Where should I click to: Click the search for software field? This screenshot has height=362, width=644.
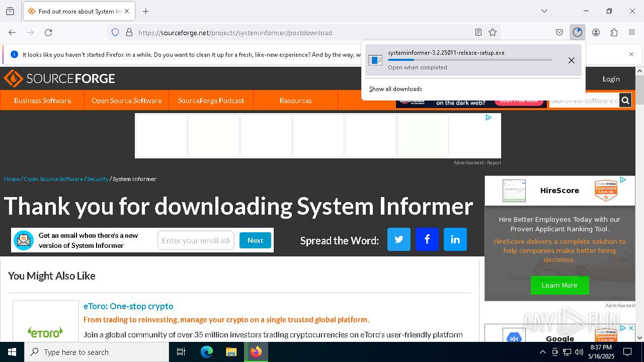click(584, 101)
